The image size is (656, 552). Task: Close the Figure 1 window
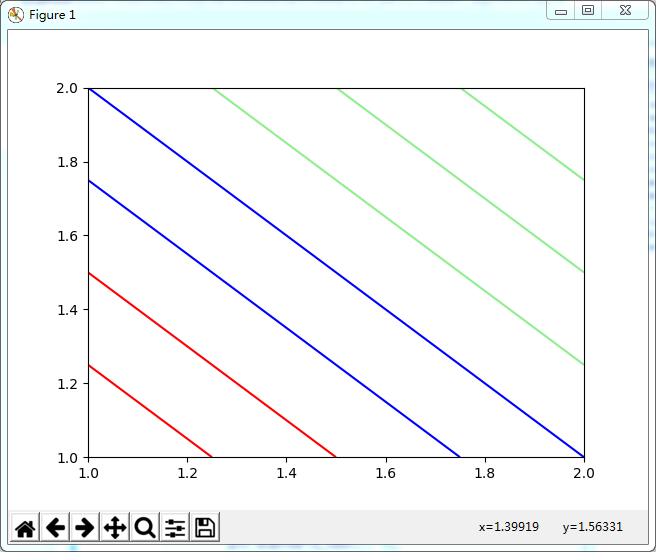625,11
